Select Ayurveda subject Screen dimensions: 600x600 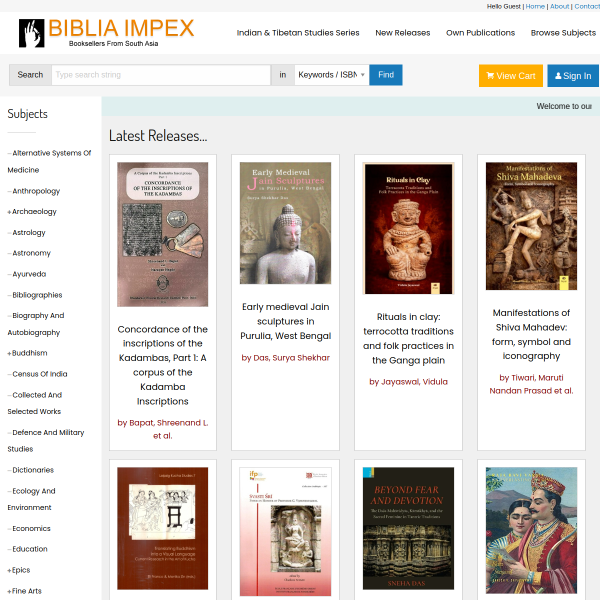pos(27,274)
